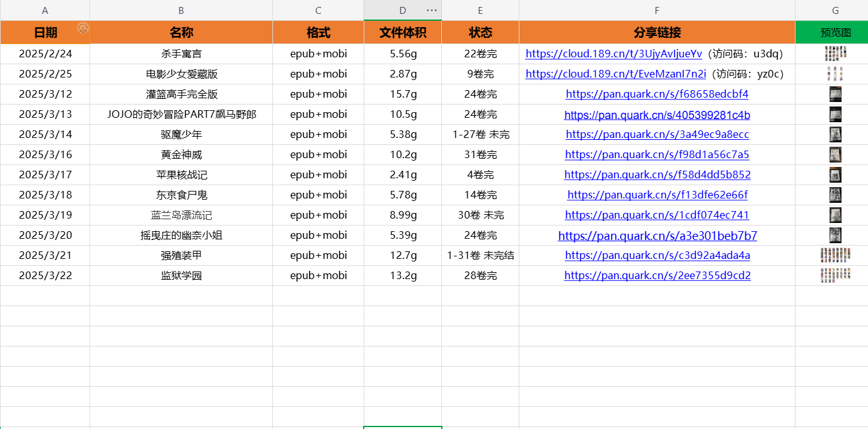Select column E header
868x429 pixels.
480,10
